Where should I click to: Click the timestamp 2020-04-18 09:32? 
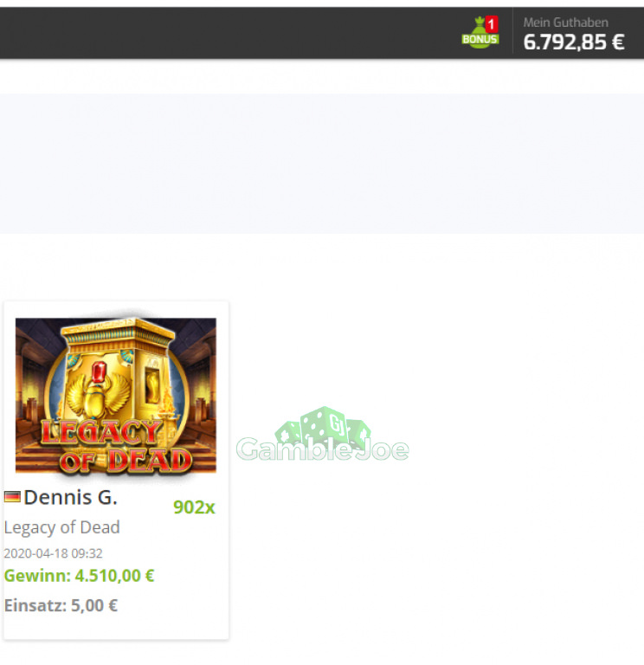54,553
